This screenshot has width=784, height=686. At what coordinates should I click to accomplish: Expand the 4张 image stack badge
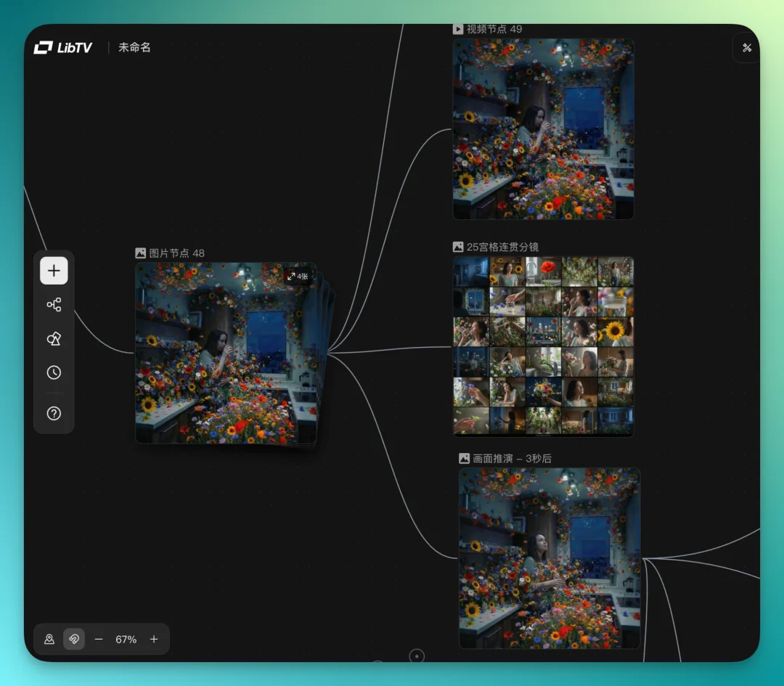[x=298, y=277]
